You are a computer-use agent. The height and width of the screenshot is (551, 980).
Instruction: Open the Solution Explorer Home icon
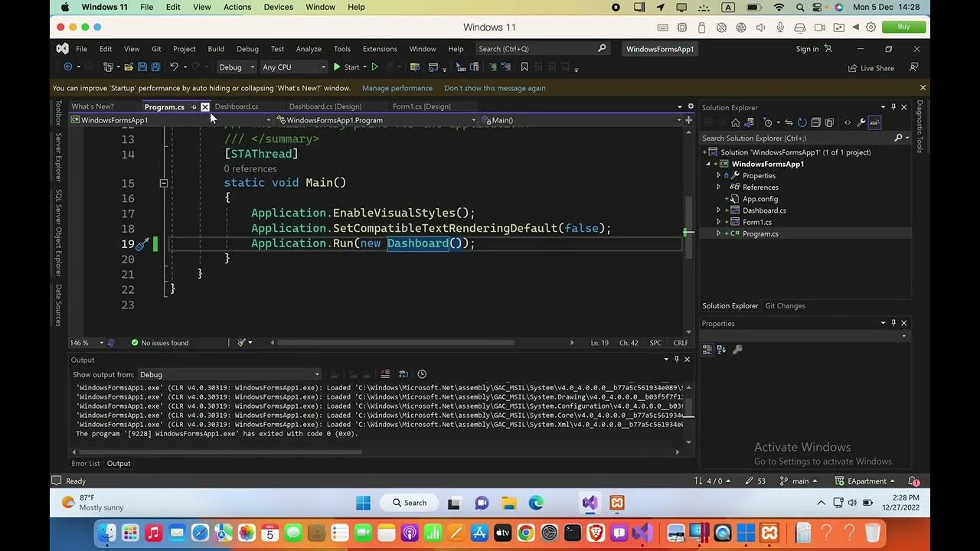(736, 122)
